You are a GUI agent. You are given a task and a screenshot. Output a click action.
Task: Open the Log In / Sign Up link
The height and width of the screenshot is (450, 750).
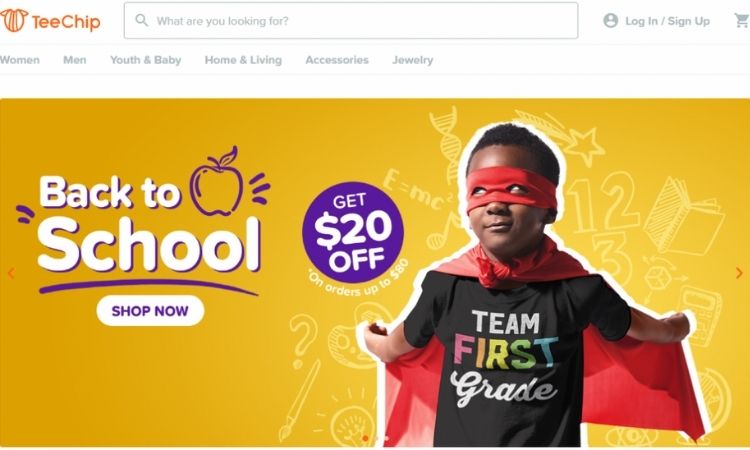coord(667,21)
